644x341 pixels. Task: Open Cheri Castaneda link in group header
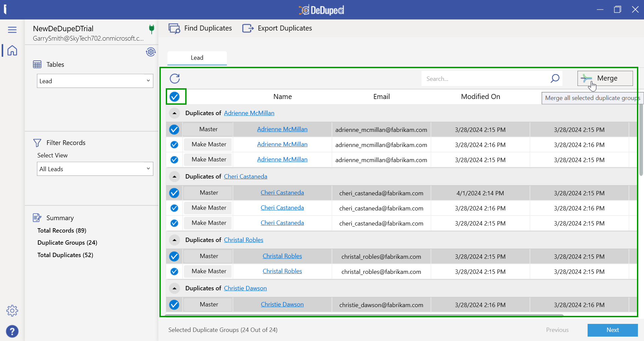point(246,177)
